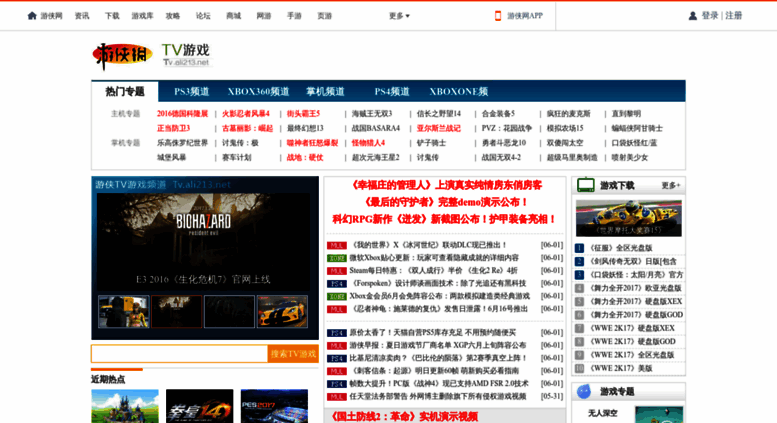Click the 无人深空 game topic

click(x=603, y=413)
